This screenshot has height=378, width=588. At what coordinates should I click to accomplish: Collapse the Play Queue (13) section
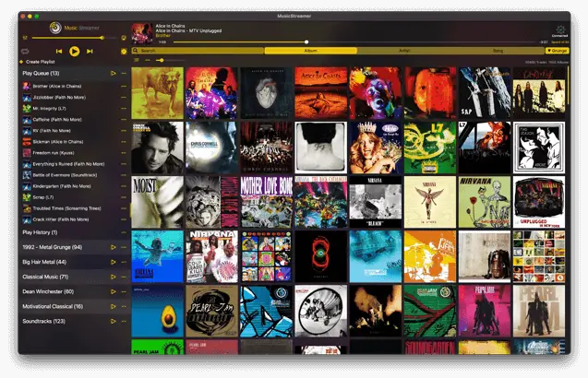[x=41, y=74]
